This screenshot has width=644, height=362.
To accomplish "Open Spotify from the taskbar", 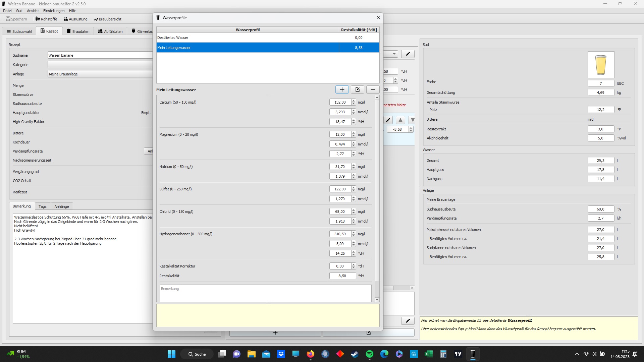I will click(x=369, y=354).
